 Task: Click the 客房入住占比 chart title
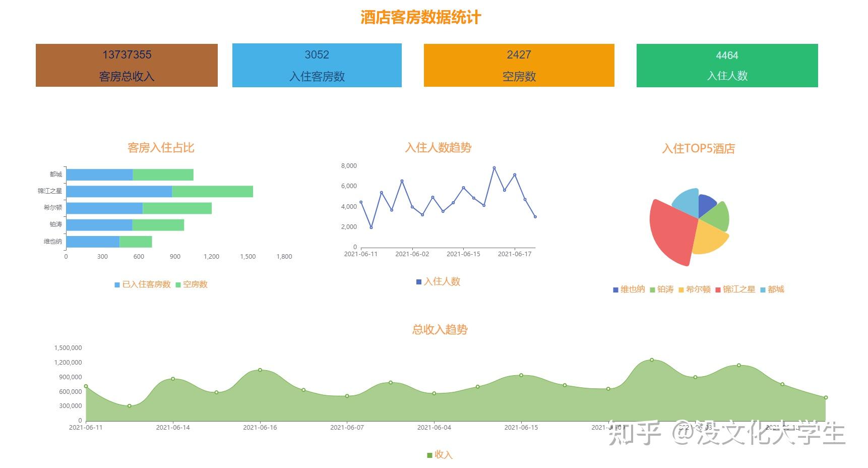pyautogui.click(x=161, y=148)
